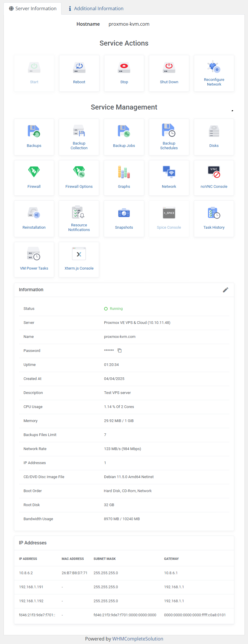Click the IP Addresses count link
This screenshot has width=248, height=644.
click(105, 463)
